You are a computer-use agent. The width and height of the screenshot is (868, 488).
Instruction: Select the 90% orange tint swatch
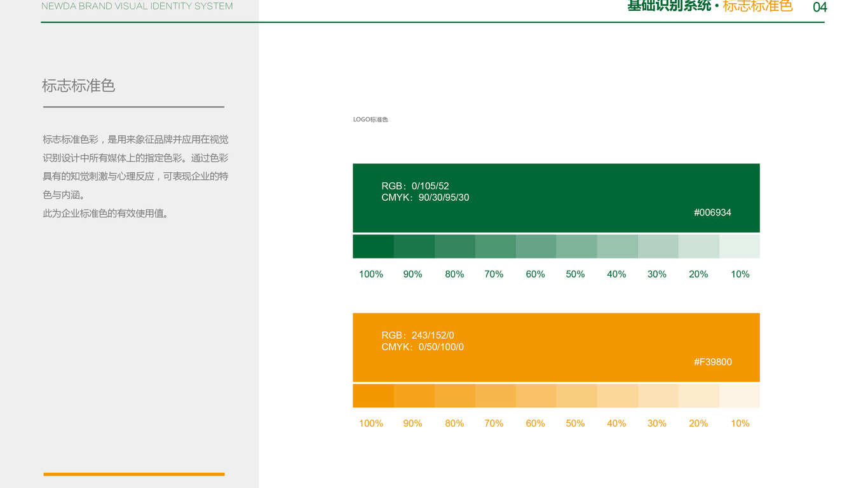click(x=414, y=396)
